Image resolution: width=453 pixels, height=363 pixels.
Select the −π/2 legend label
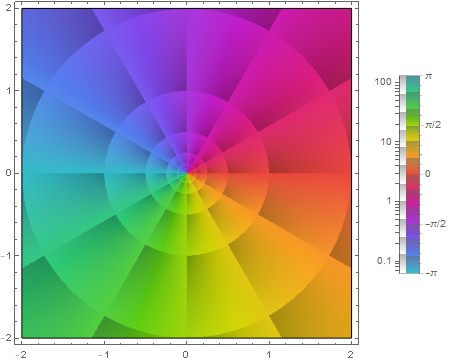coord(435,224)
